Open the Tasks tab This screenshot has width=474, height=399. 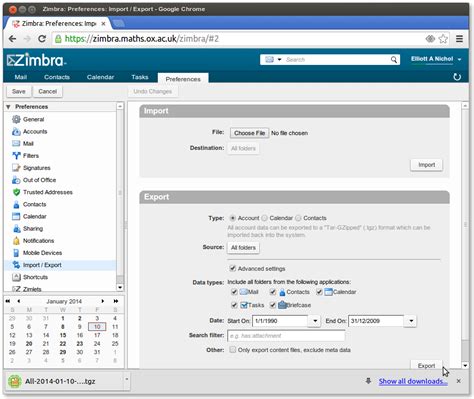[140, 77]
